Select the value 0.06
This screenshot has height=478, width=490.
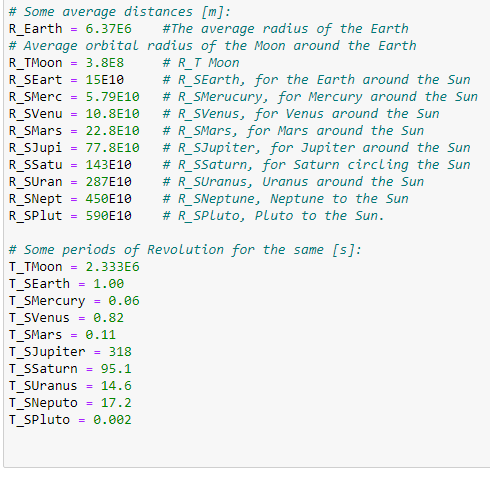click(124, 301)
